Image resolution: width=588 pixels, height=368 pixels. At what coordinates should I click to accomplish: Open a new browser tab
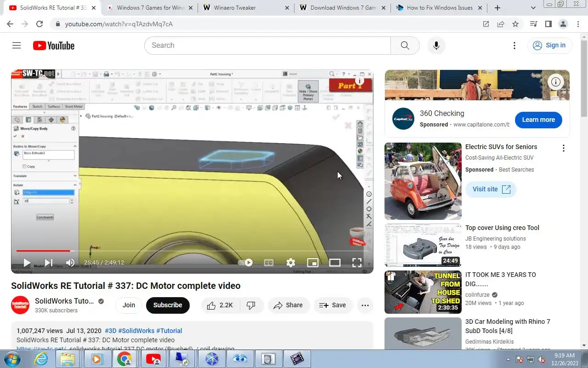pos(497,8)
